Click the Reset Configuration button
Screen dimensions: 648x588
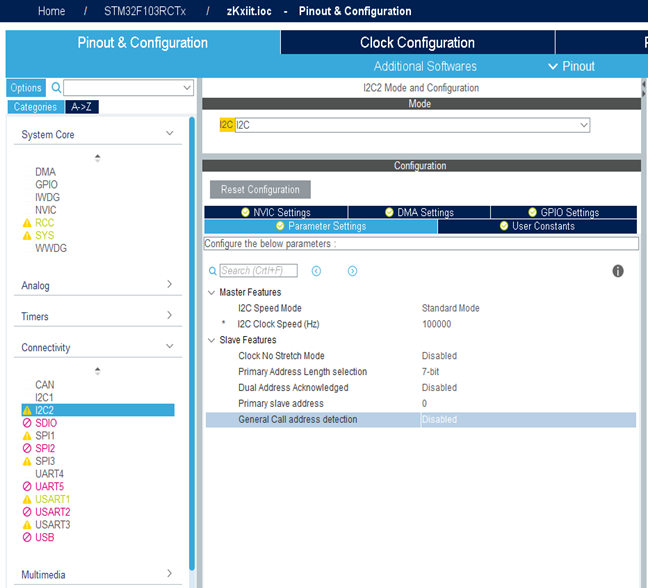click(x=260, y=190)
